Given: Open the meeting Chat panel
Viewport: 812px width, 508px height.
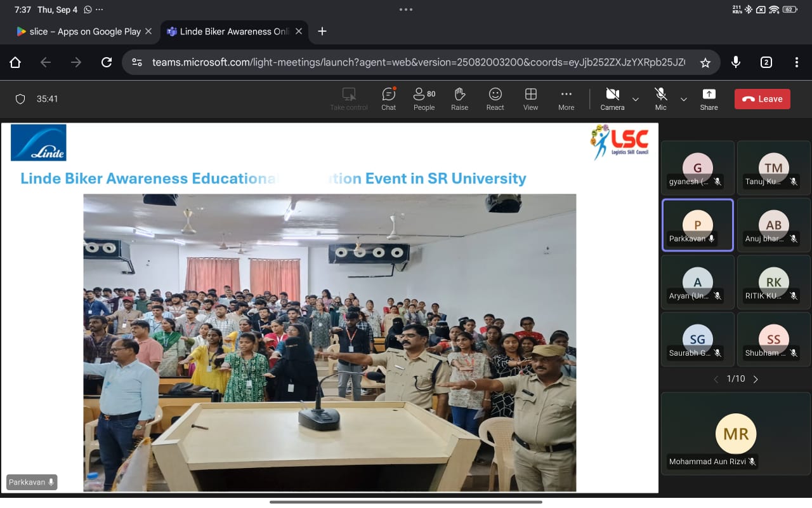Looking at the screenshot, I should (388, 98).
